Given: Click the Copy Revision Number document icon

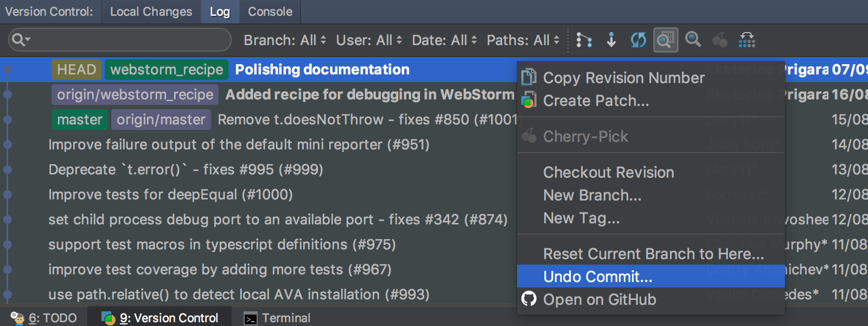Looking at the screenshot, I should coord(529,77).
